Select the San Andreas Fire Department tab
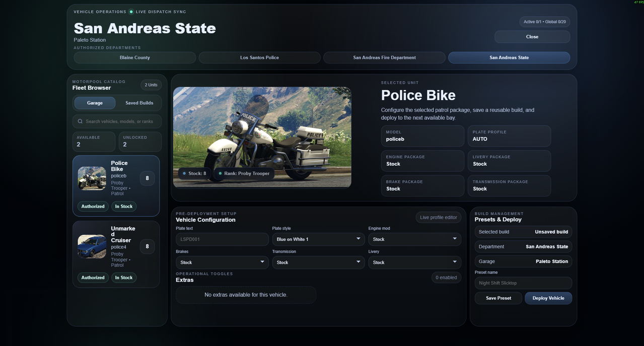The height and width of the screenshot is (346, 644). [x=384, y=57]
